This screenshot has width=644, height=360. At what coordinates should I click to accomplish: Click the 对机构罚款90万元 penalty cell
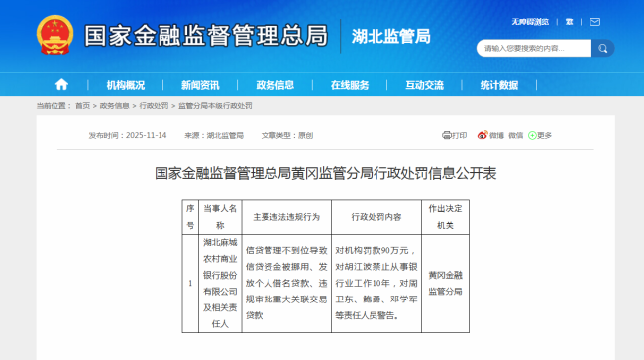pos(376,284)
